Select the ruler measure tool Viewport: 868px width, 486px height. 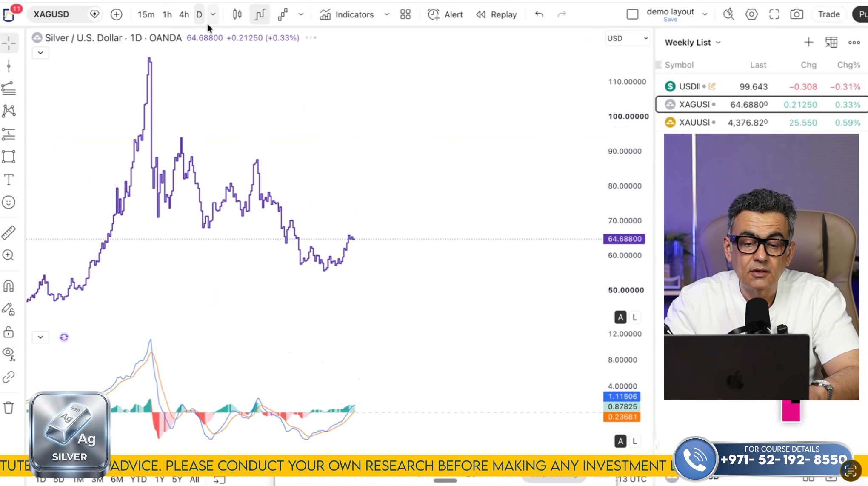[x=9, y=232]
